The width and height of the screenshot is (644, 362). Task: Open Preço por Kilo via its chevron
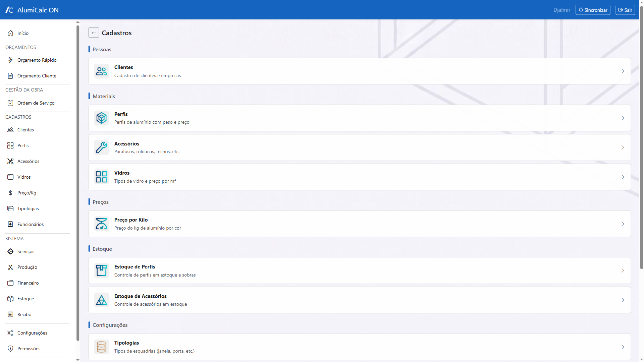click(x=623, y=224)
